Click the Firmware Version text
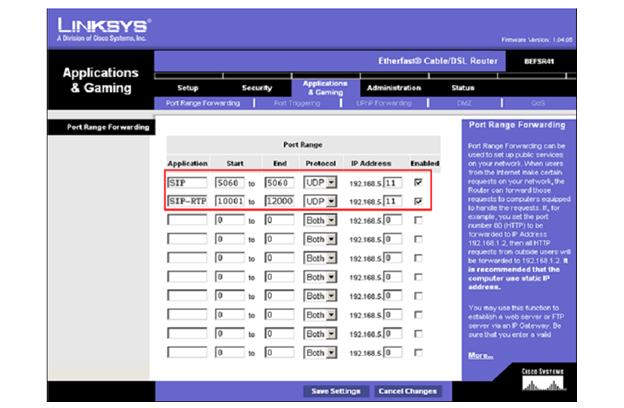The width and height of the screenshot is (624, 408). click(x=537, y=40)
